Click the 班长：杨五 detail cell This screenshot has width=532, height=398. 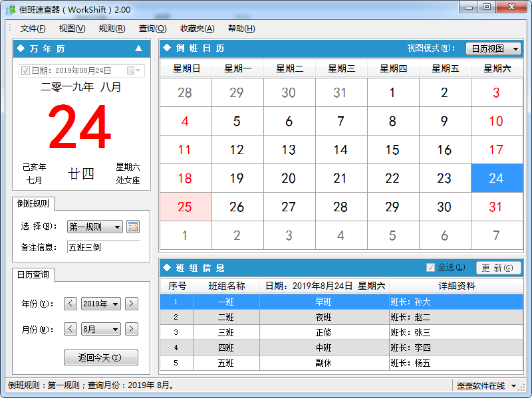pos(456,363)
